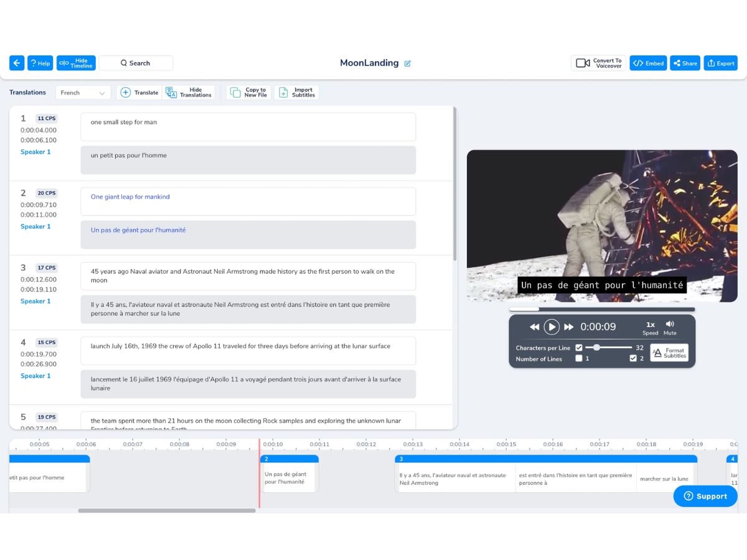
Task: Open the Convert To Voiceover option
Action: point(598,63)
